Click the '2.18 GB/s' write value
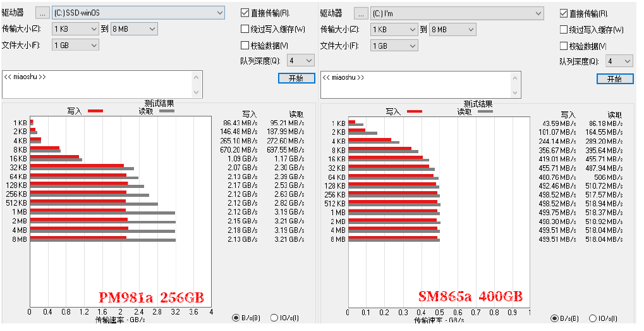The image size is (644, 331). pos(243,230)
